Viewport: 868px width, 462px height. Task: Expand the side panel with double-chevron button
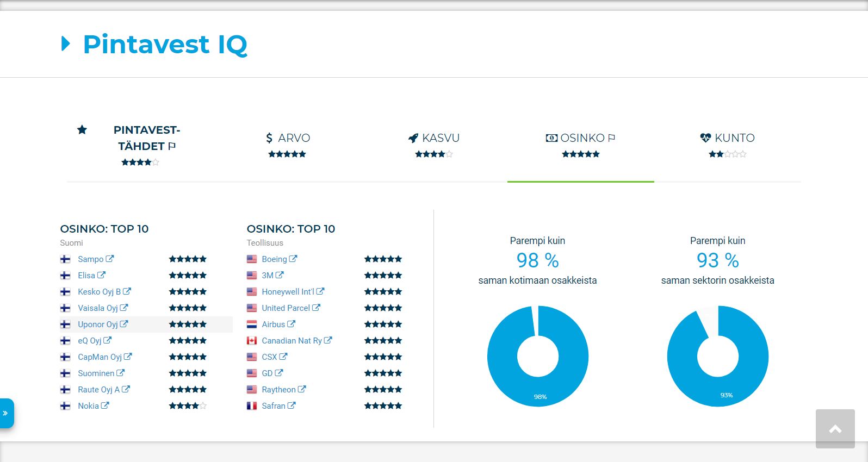7,413
